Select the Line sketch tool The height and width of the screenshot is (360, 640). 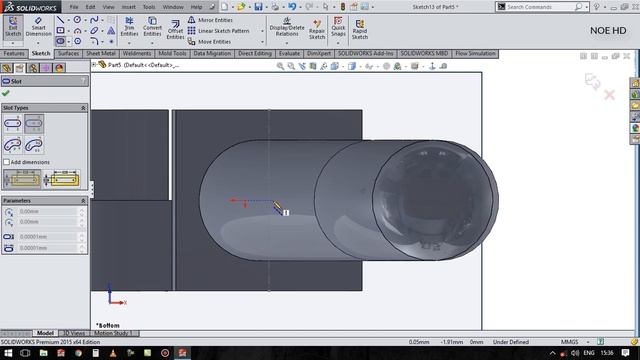point(60,20)
